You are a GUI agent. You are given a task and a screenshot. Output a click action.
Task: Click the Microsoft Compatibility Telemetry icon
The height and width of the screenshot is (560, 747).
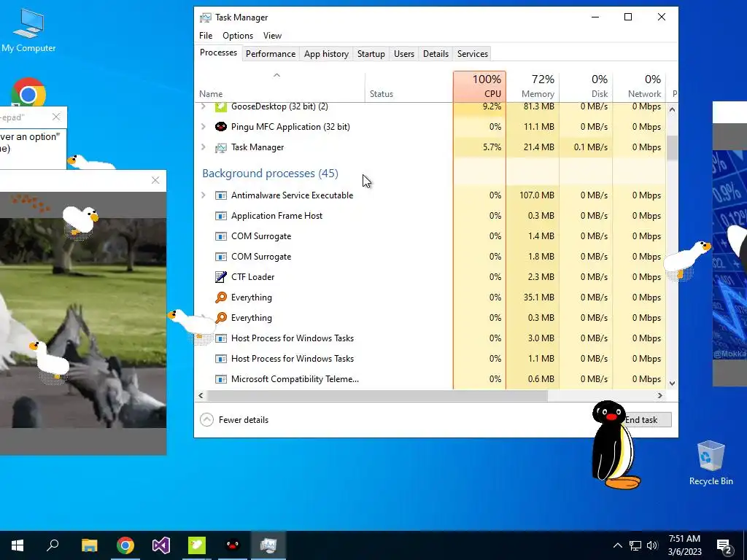[x=220, y=379]
